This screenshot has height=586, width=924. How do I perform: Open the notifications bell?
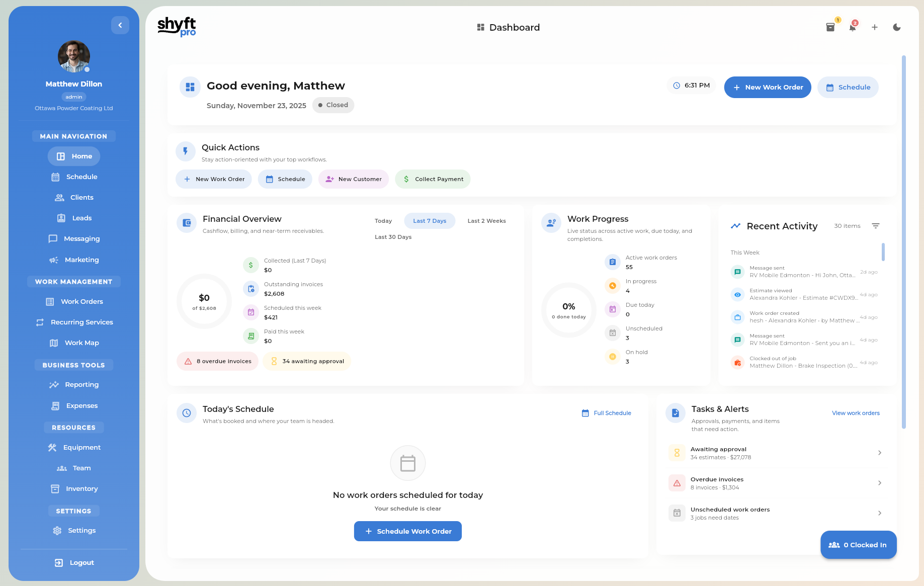pyautogui.click(x=853, y=27)
